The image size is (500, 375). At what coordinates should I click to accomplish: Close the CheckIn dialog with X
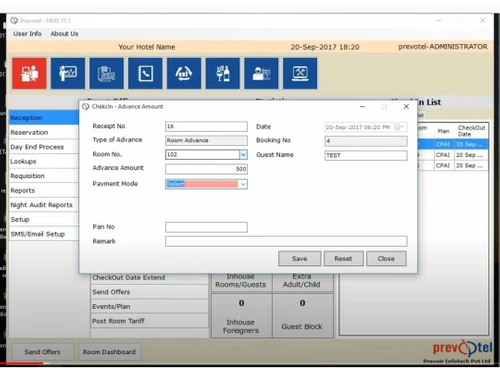(406, 107)
